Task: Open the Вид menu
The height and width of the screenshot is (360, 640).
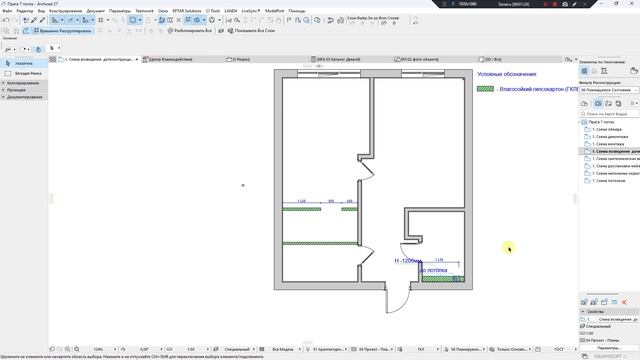Action: click(x=41, y=11)
